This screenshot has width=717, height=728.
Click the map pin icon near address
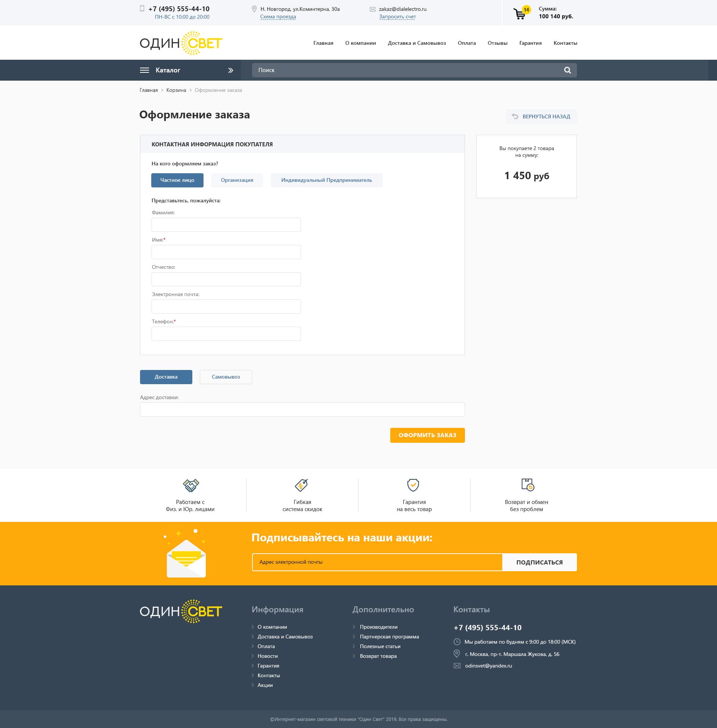(254, 9)
